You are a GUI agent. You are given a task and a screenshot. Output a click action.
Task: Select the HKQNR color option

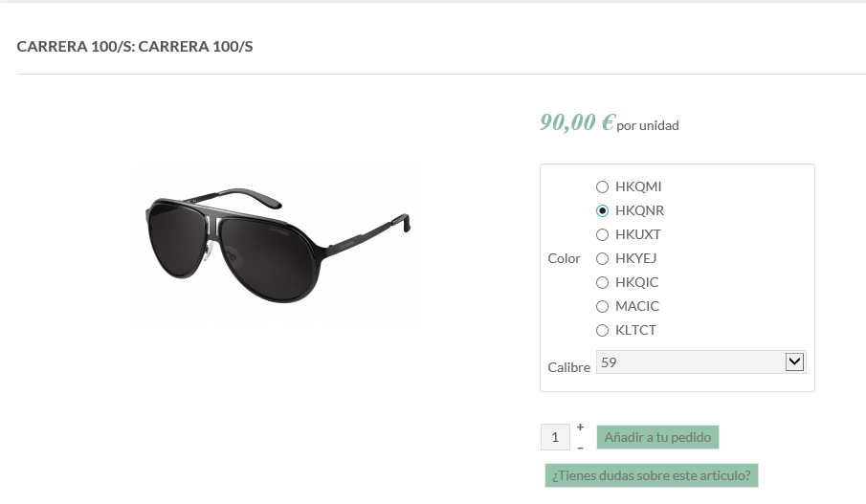(603, 211)
